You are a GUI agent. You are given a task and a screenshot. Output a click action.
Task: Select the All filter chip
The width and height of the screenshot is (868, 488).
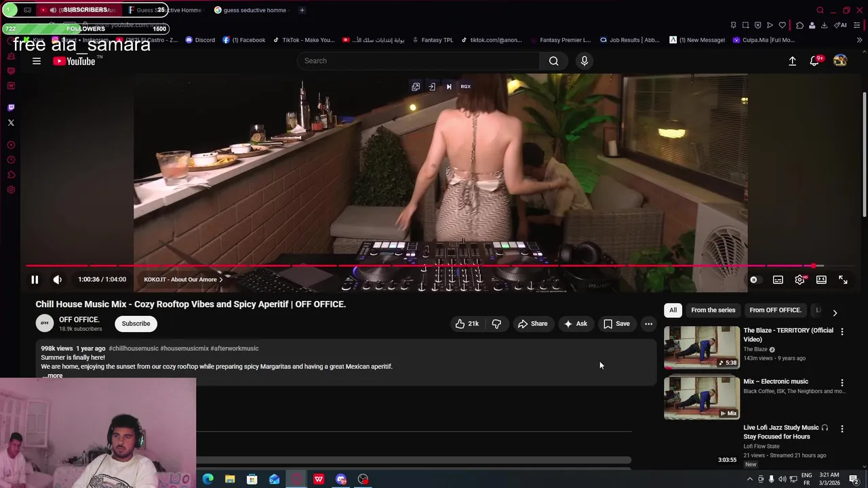click(x=673, y=310)
